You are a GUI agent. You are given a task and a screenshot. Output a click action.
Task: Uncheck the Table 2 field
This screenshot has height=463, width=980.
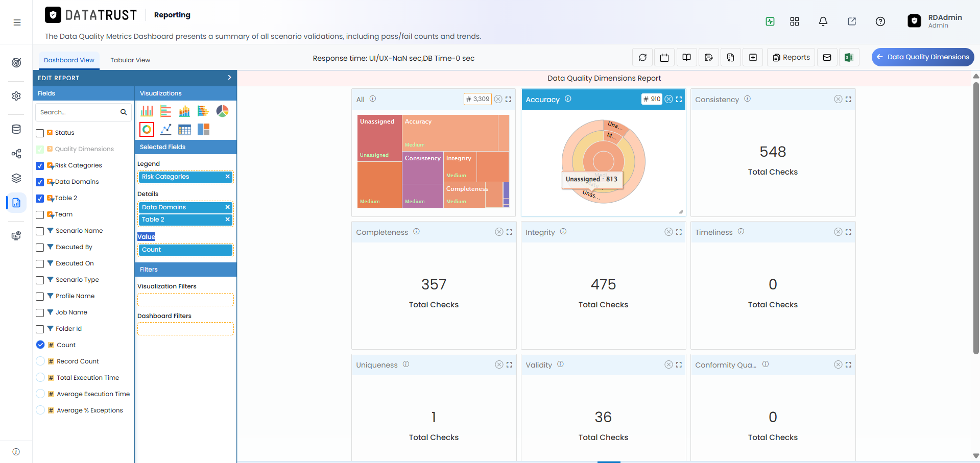coord(40,199)
